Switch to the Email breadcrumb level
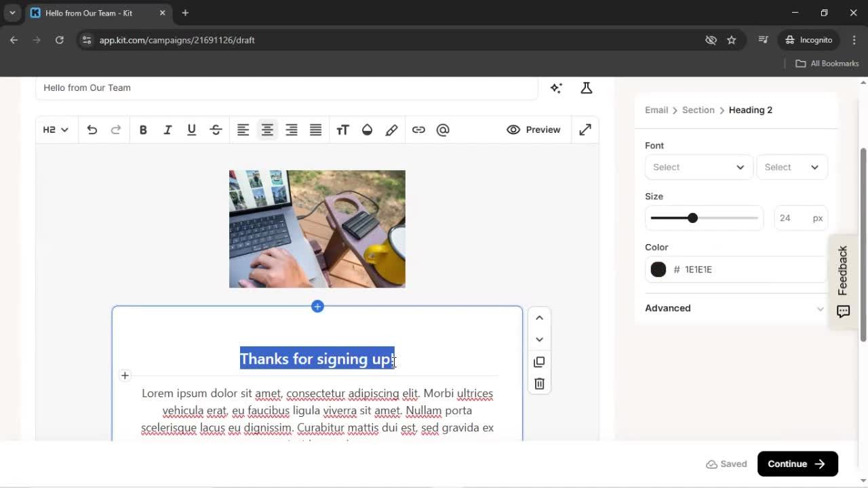 (x=656, y=110)
